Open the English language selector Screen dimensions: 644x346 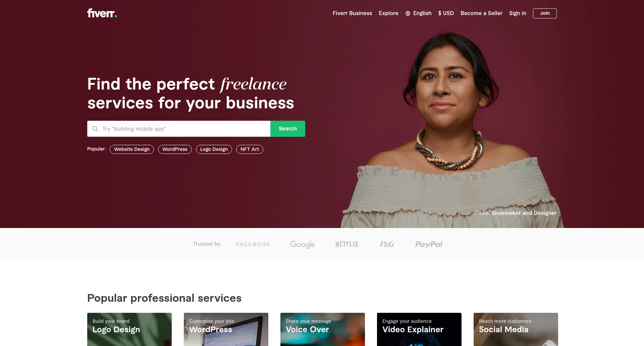click(x=418, y=13)
